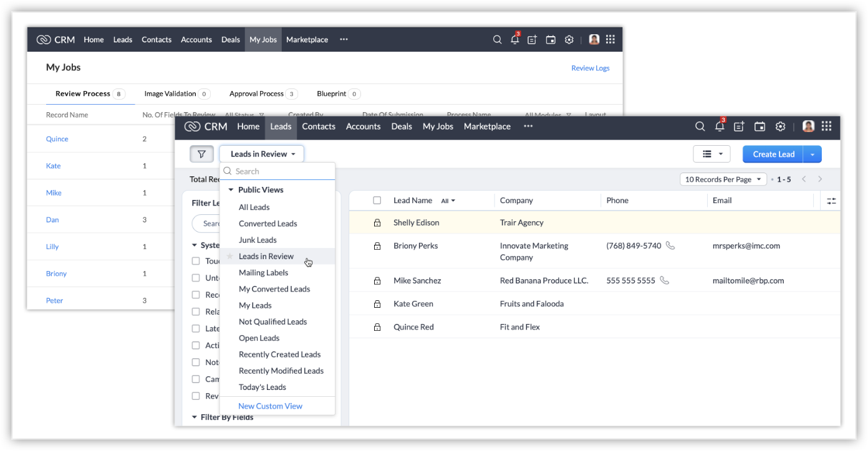Click the column settings icon in table header
The width and height of the screenshot is (868, 451).
831,201
